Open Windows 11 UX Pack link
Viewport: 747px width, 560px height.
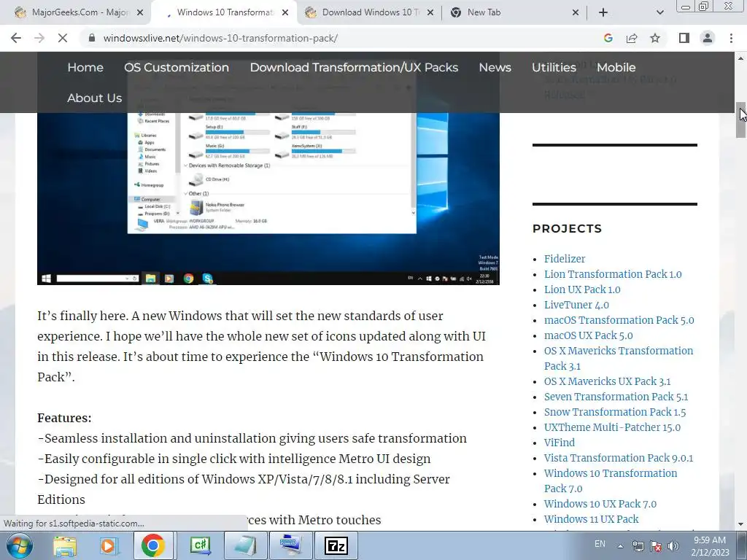pyautogui.click(x=591, y=519)
